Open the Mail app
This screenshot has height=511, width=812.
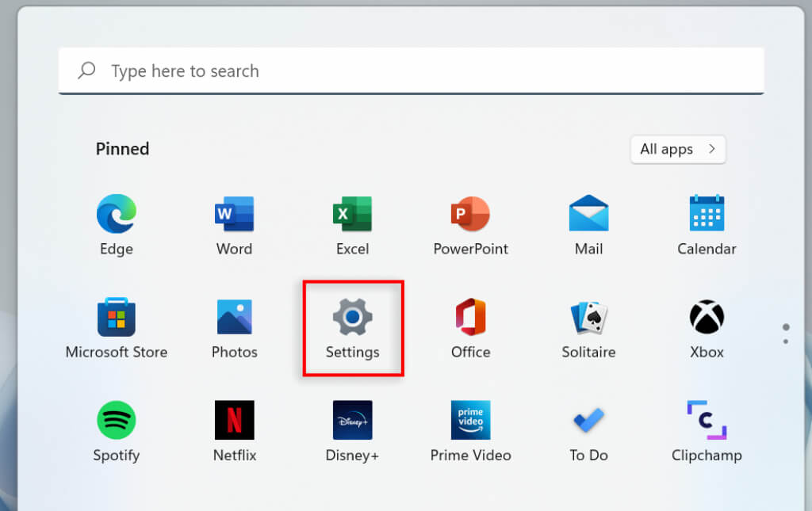(589, 213)
